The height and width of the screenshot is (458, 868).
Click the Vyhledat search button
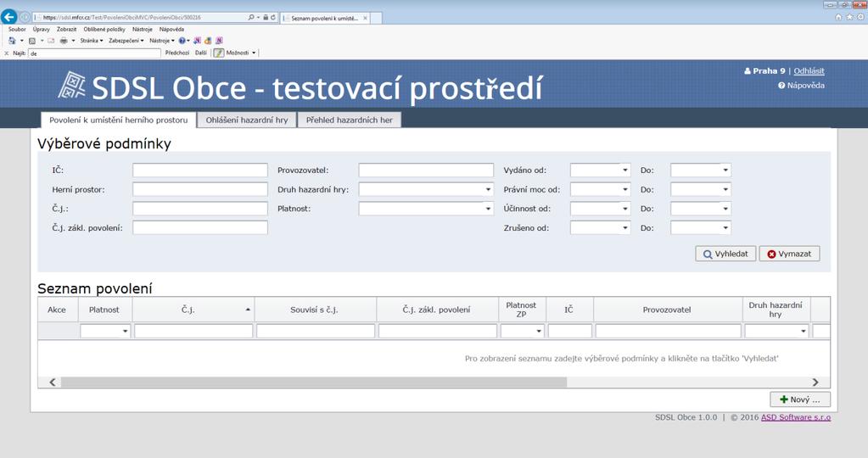coord(725,254)
